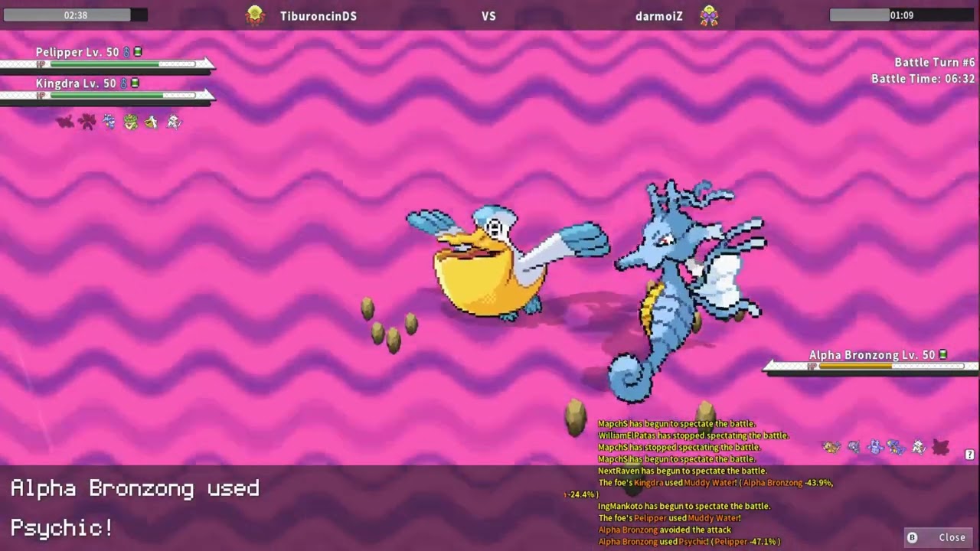This screenshot has height=551, width=980.
Task: Click last white party icon under Kingdra bar
Action: [x=174, y=121]
